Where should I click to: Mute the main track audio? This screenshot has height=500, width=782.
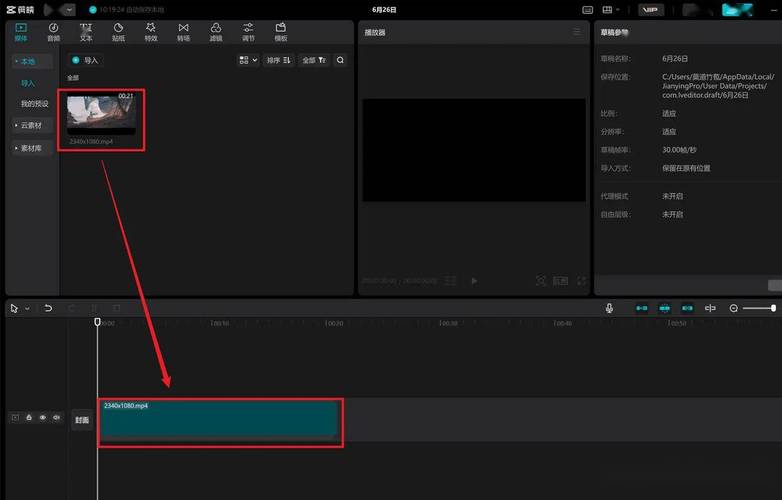tap(57, 417)
